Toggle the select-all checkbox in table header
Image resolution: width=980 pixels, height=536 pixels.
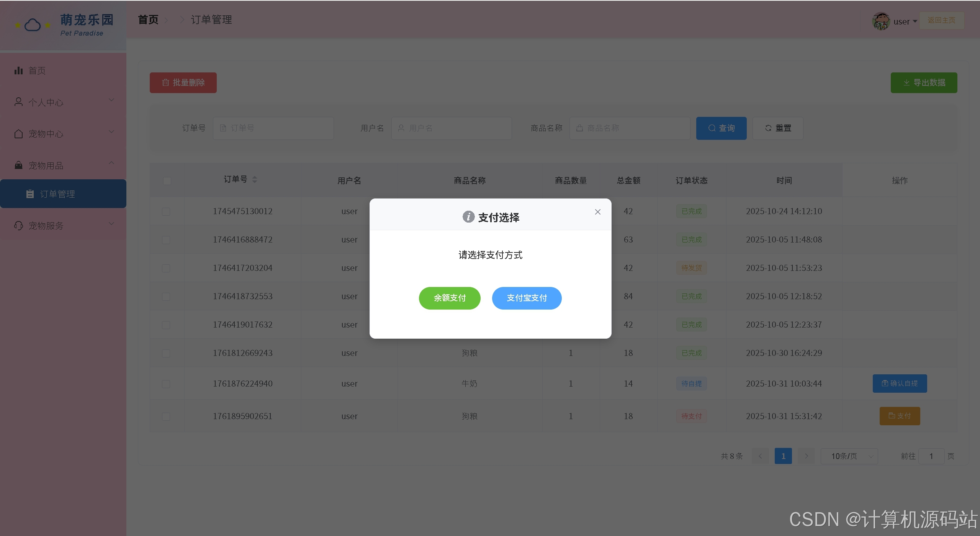tap(167, 181)
